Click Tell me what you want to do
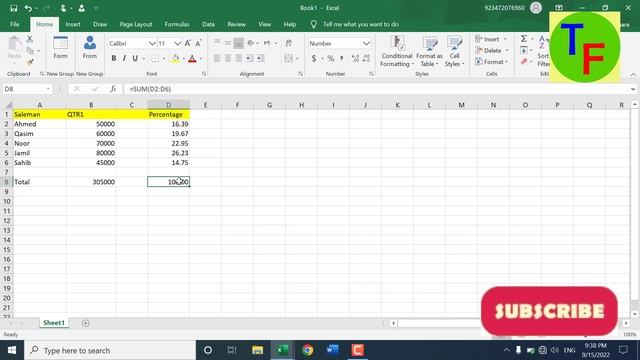The width and height of the screenshot is (640, 360). point(360,24)
